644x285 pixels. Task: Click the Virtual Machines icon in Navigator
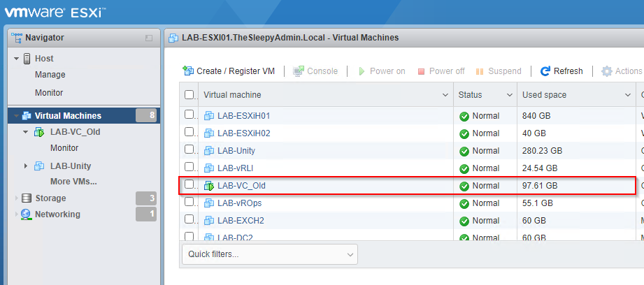pyautogui.click(x=27, y=116)
